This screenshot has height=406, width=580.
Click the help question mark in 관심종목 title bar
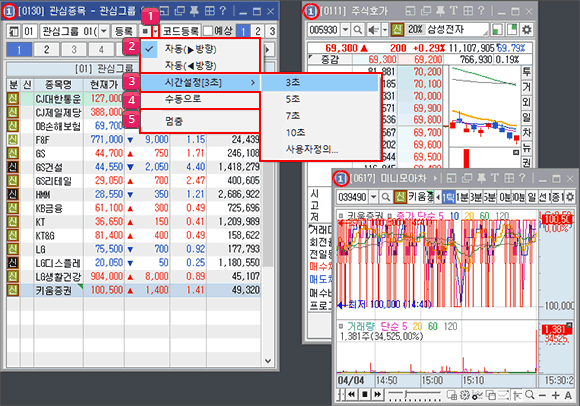pos(222,11)
